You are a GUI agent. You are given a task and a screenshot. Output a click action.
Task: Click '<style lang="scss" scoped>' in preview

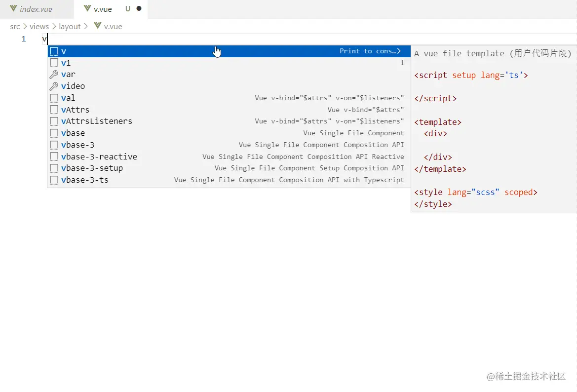click(476, 193)
